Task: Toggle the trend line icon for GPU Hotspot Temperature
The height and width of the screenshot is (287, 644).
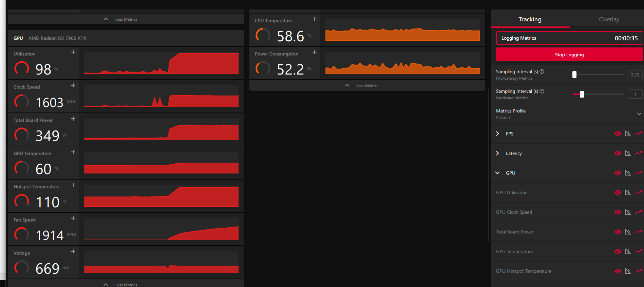Action: [x=639, y=271]
